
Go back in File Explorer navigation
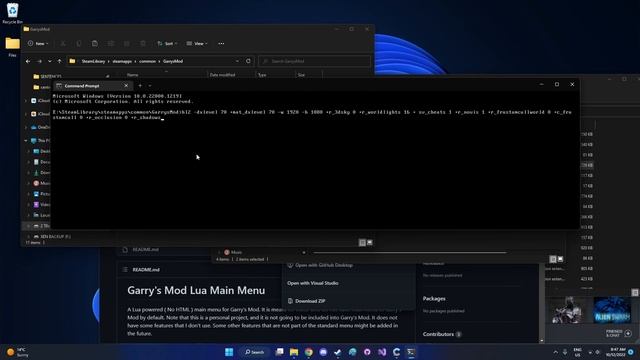pyautogui.click(x=28, y=61)
